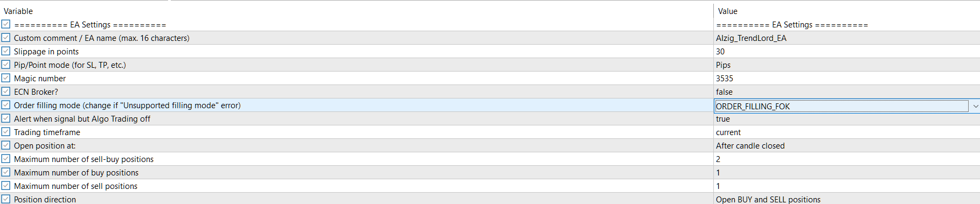Toggle the Trading timeframe checkbox
This screenshot has height=204, width=980.
[5, 132]
